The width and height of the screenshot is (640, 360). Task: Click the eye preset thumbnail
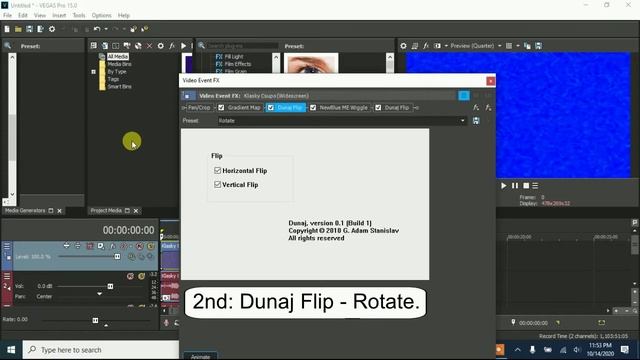click(x=311, y=63)
